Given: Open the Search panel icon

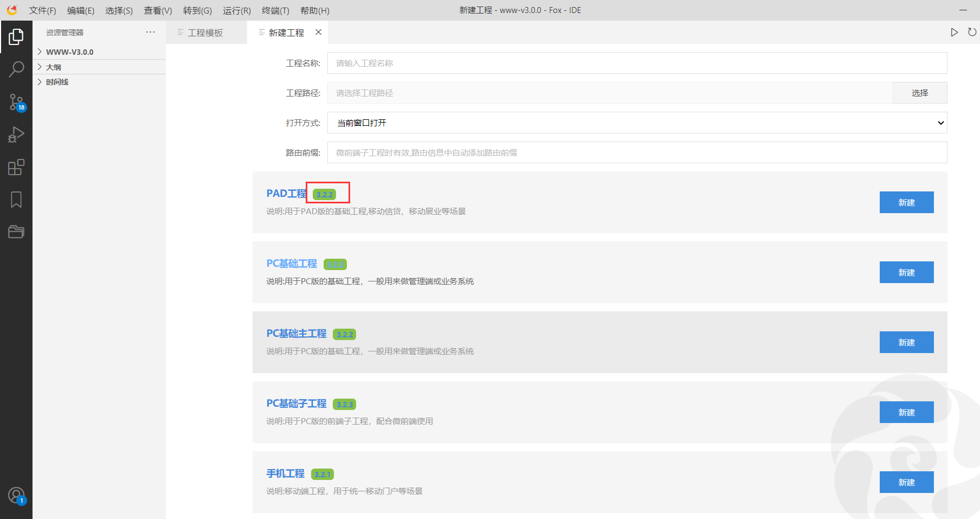Looking at the screenshot, I should (16, 69).
